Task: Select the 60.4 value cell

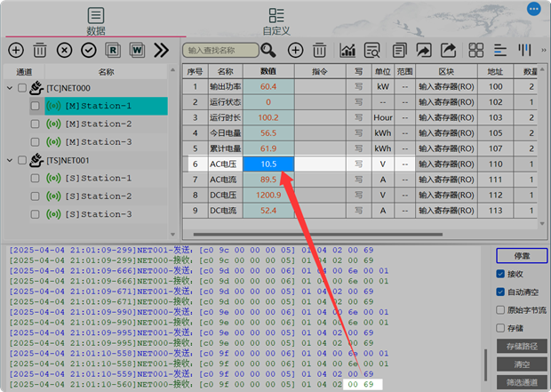Action: pos(268,86)
